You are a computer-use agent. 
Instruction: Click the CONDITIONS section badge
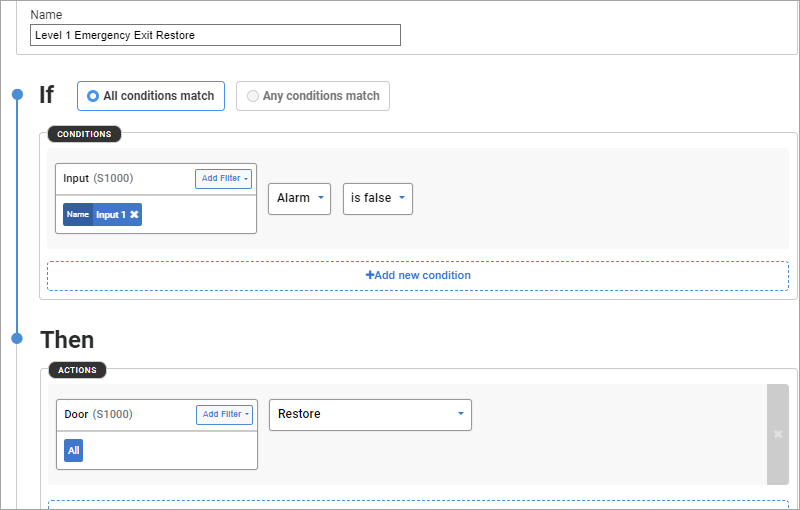(x=84, y=134)
